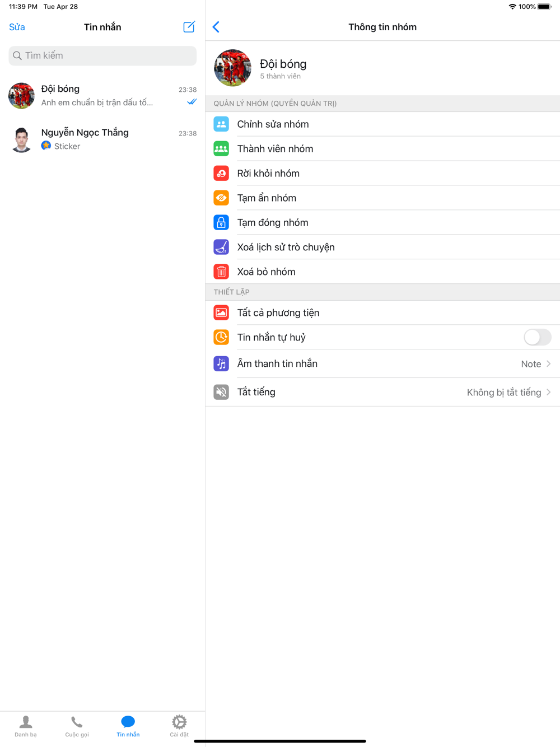Open Cài đặt settings tab
This screenshot has height=747, width=560.
[x=179, y=726]
